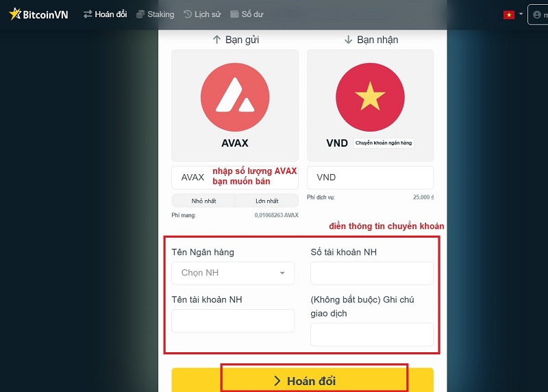This screenshot has height=392, width=548.
Task: Focus the Số tài khoản NH field
Action: (372, 273)
